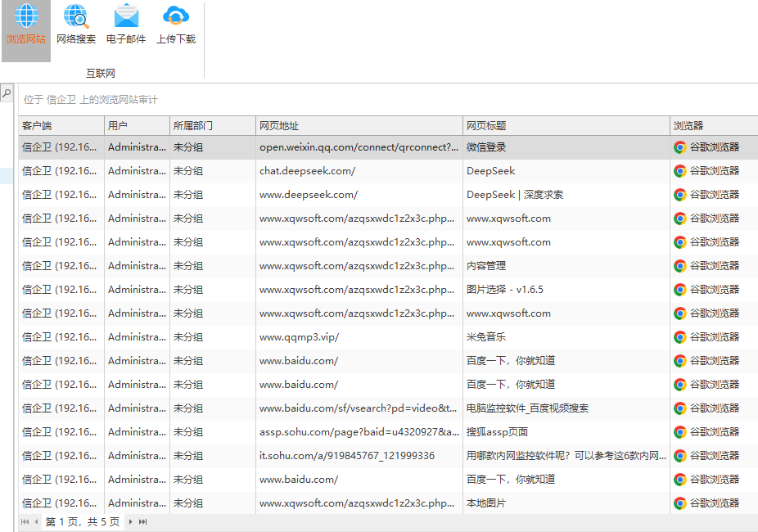Click Chrome icon in chat.deepseek.com row
This screenshot has width=758, height=532.
(x=679, y=171)
